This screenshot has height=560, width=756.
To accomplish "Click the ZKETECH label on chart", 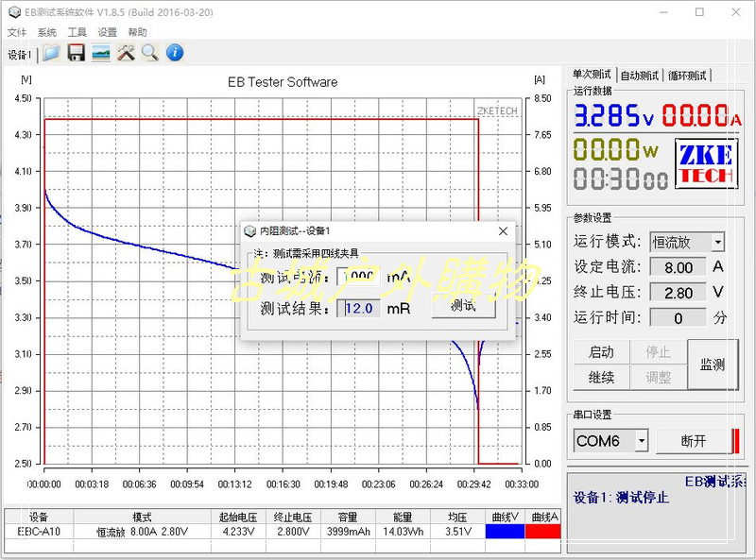I will click(497, 110).
